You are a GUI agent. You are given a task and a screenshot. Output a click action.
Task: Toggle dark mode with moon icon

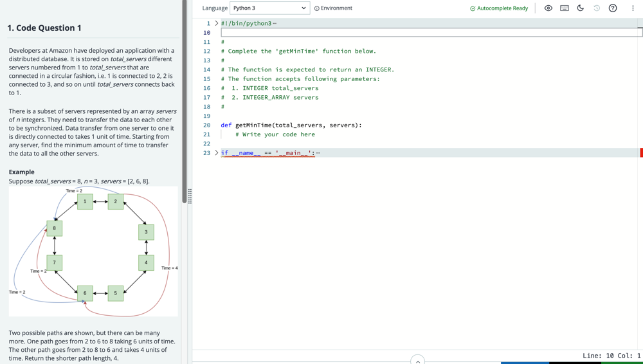pos(580,8)
